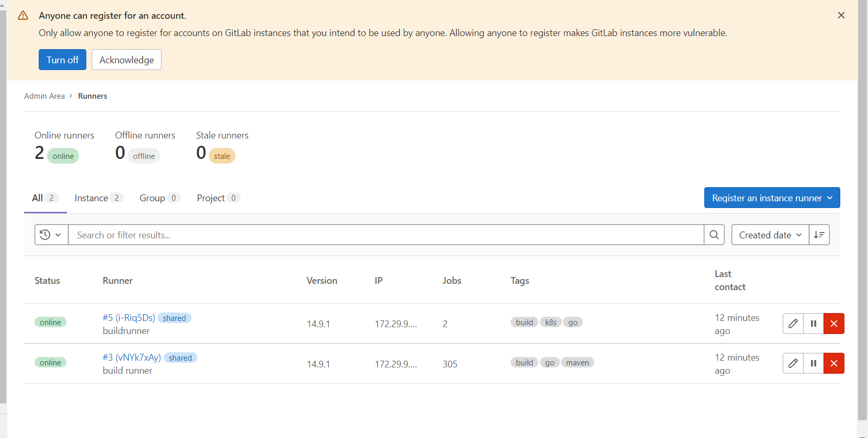Click the Runners breadcrumb
Screen dimensions: 868x438
93,96
